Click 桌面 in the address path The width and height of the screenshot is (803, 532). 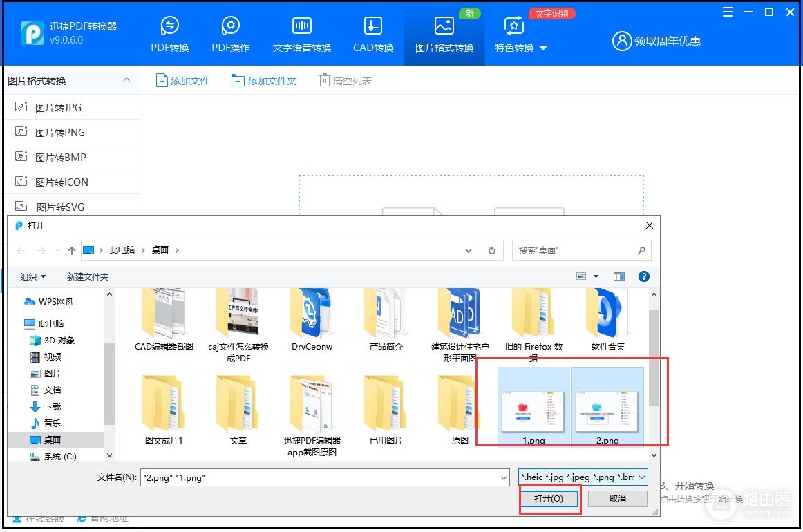coord(160,250)
